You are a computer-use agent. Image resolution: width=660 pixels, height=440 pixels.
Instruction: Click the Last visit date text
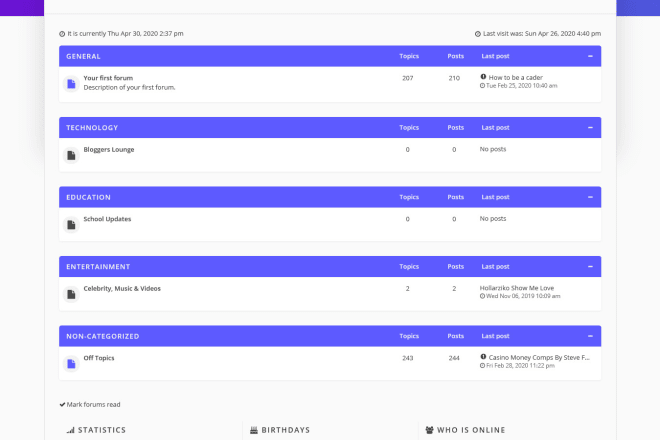542,34
